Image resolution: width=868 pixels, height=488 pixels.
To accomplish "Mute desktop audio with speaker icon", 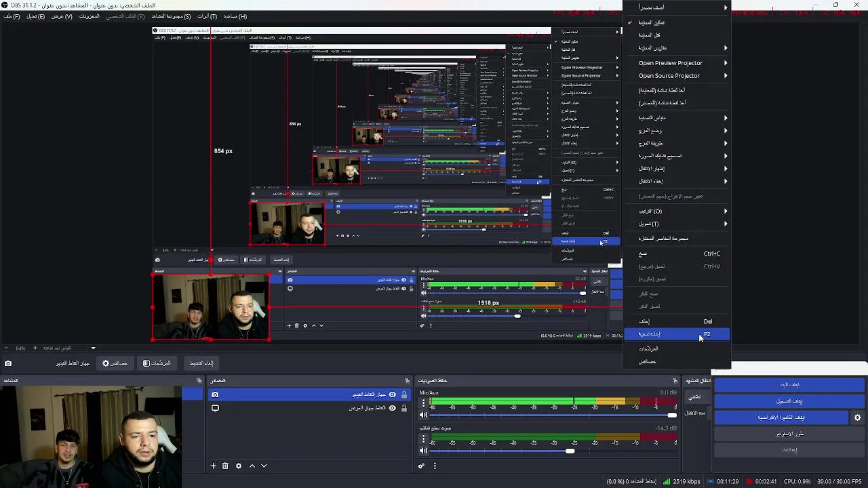I will pyautogui.click(x=424, y=451).
